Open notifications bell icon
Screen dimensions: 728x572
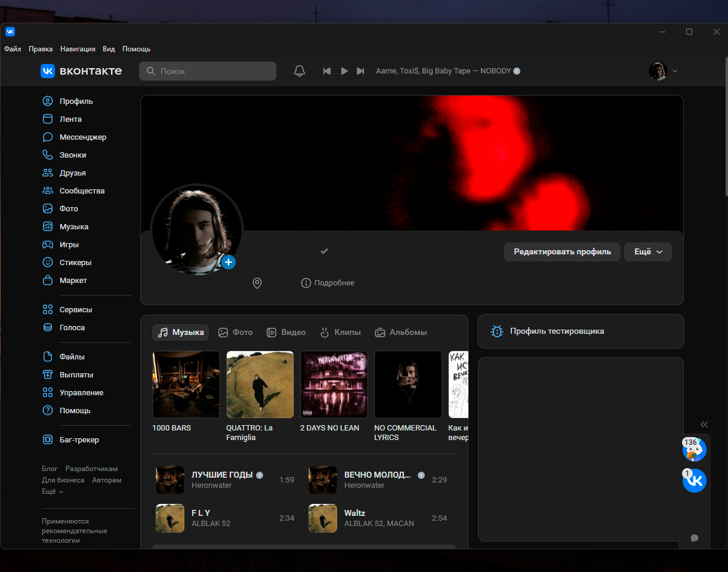click(x=300, y=71)
